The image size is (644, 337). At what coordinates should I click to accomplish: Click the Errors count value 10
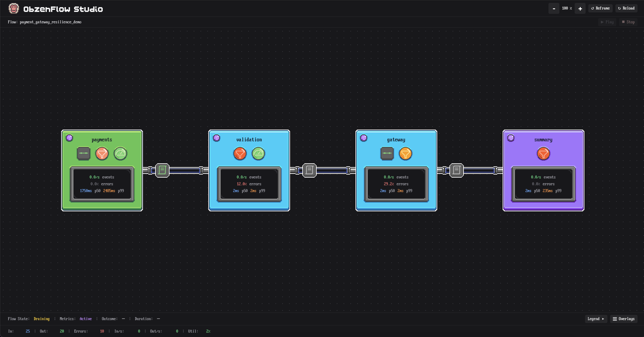coord(102,331)
